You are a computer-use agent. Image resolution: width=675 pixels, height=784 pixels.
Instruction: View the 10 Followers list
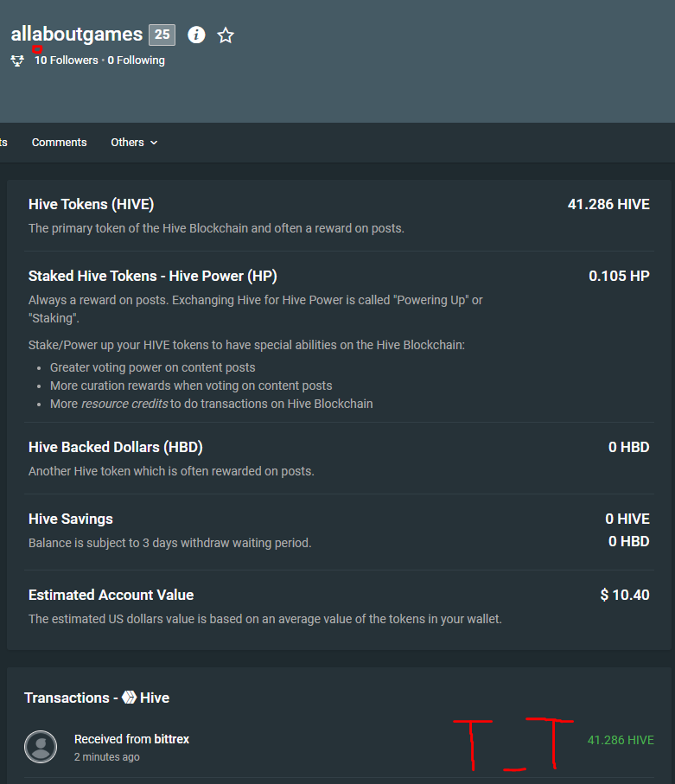pyautogui.click(x=67, y=61)
